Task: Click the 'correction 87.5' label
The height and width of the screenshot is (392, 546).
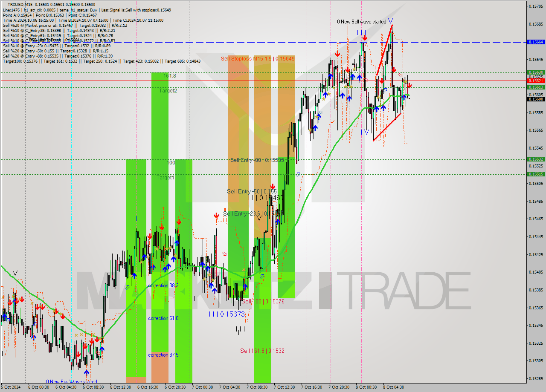Action: (163, 355)
